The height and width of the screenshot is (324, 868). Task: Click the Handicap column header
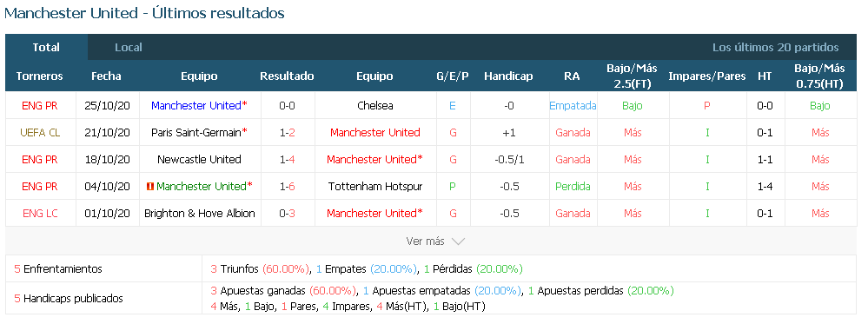[x=508, y=76]
